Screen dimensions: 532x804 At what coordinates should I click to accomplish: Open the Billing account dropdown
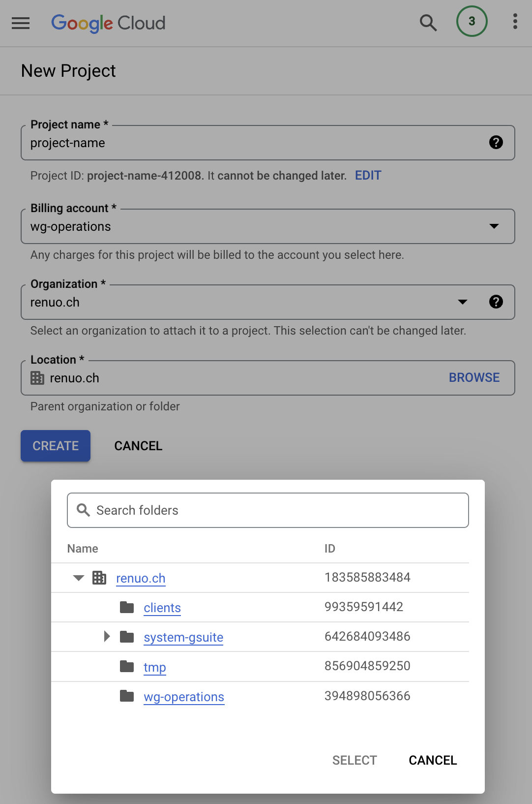point(268,226)
